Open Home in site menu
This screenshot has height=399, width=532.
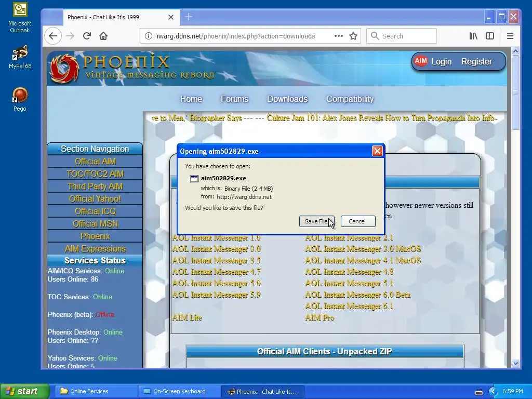click(x=191, y=99)
